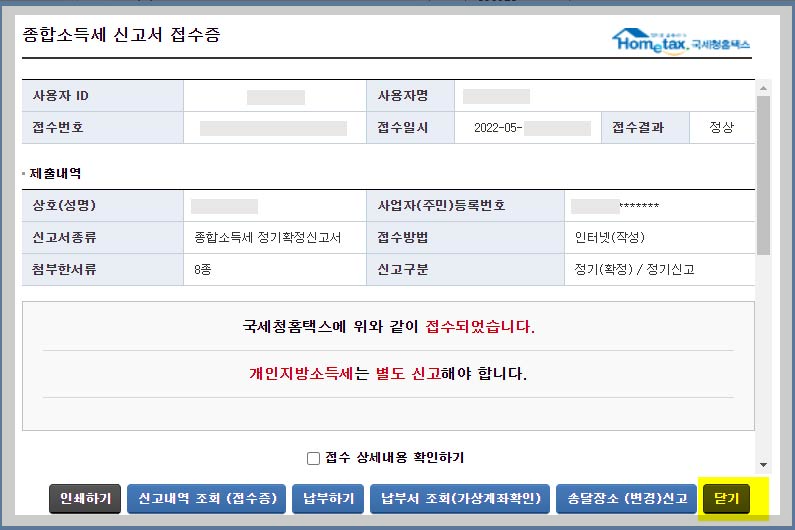The height and width of the screenshot is (530, 795).
Task: Click the 정기(확정) / 정기신고 value
Action: coord(634,269)
